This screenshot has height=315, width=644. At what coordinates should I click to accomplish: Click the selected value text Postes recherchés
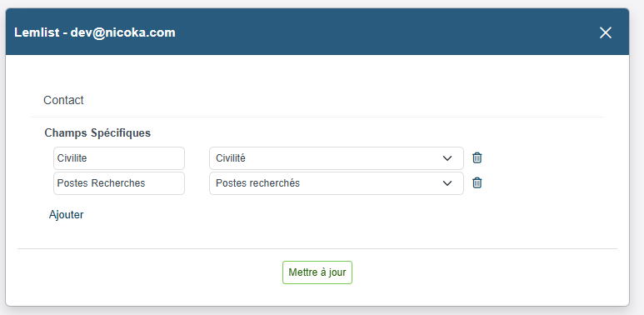click(257, 183)
